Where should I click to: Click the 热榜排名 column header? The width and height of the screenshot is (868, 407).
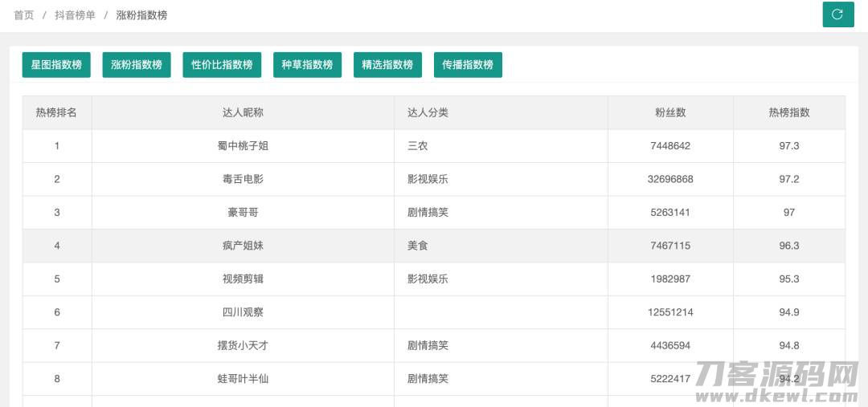(x=56, y=113)
